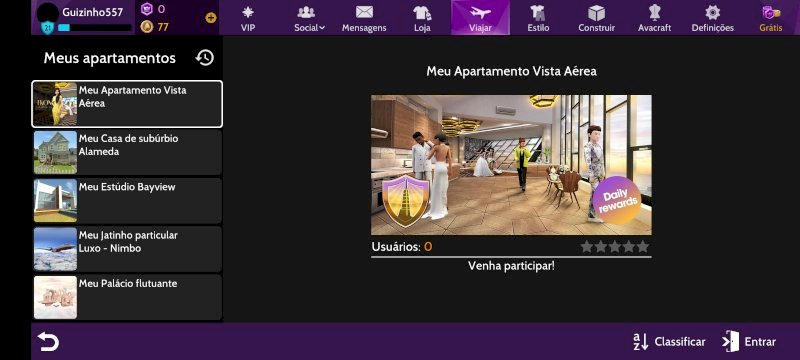Image resolution: width=800 pixels, height=360 pixels.
Task: Click the Jatinho particular plane thumbnail
Action: pyautogui.click(x=56, y=249)
